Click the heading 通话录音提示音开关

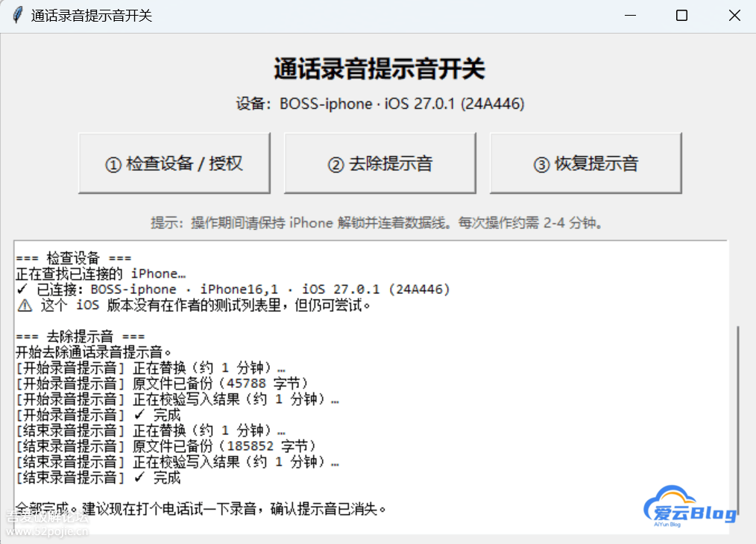379,68
